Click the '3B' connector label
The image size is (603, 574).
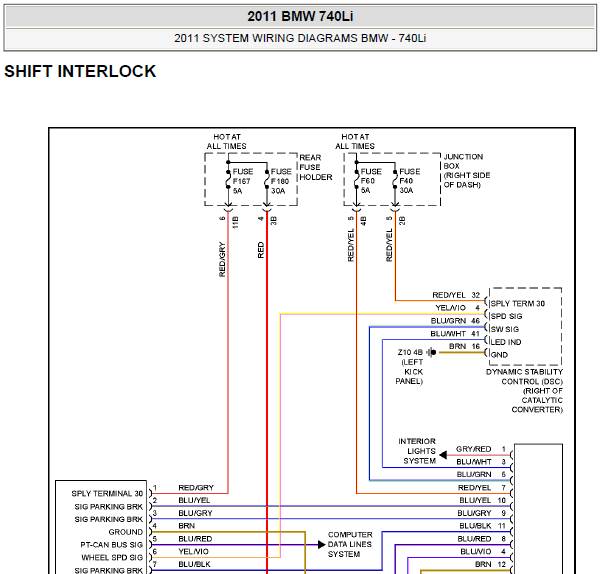pos(273,221)
